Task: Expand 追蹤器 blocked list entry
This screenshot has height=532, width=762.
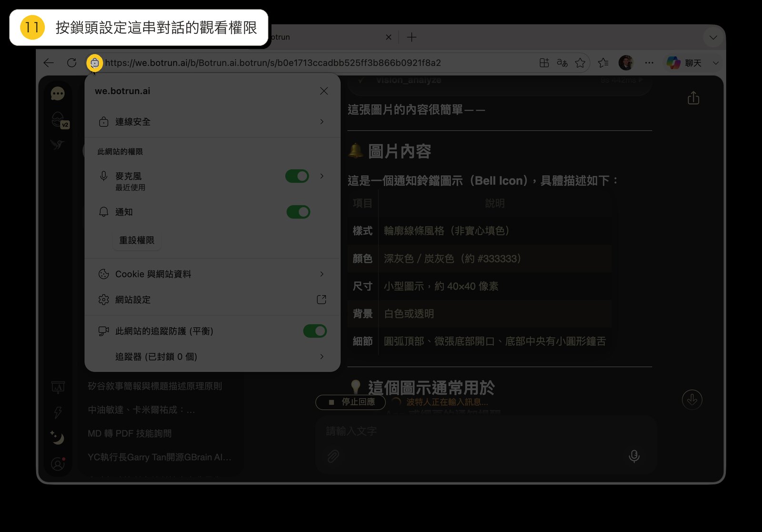Action: pos(212,357)
